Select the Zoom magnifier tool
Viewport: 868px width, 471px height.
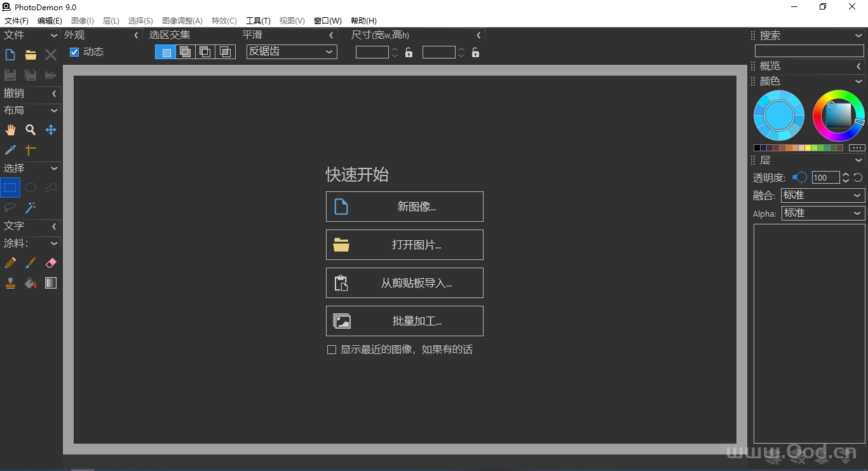pos(31,130)
